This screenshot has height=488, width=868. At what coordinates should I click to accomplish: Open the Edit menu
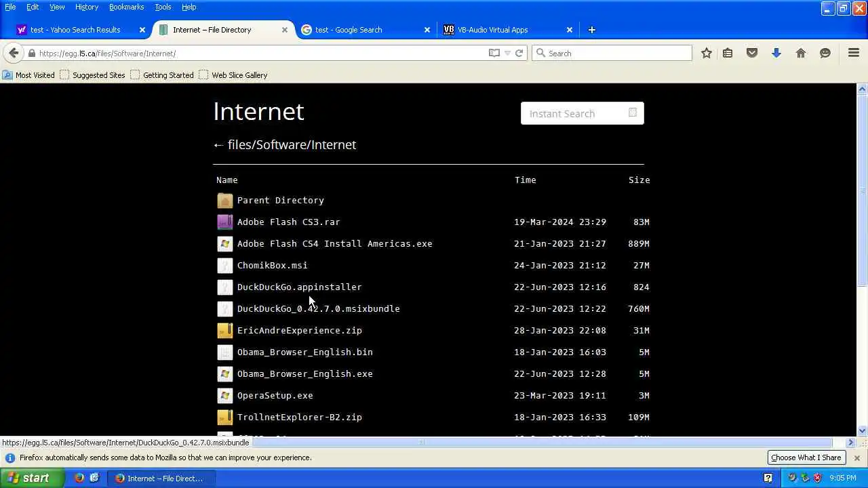click(x=33, y=7)
